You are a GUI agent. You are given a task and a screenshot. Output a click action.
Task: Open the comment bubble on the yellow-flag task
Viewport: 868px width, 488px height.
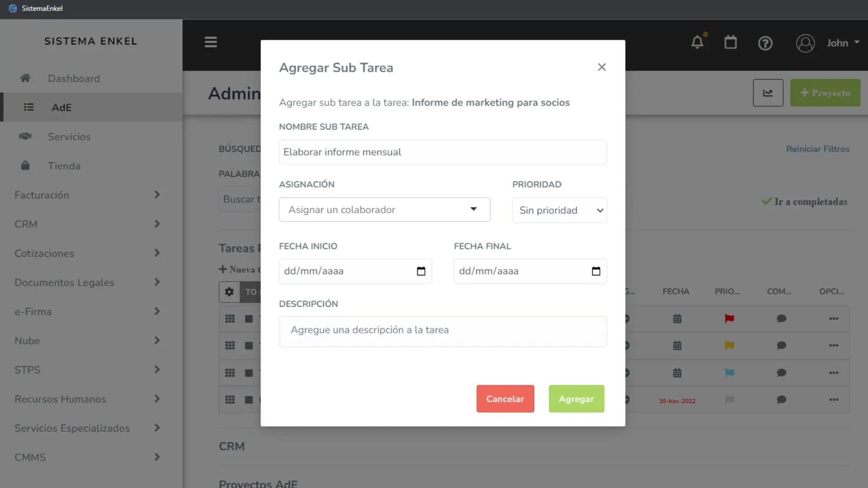[781, 346]
